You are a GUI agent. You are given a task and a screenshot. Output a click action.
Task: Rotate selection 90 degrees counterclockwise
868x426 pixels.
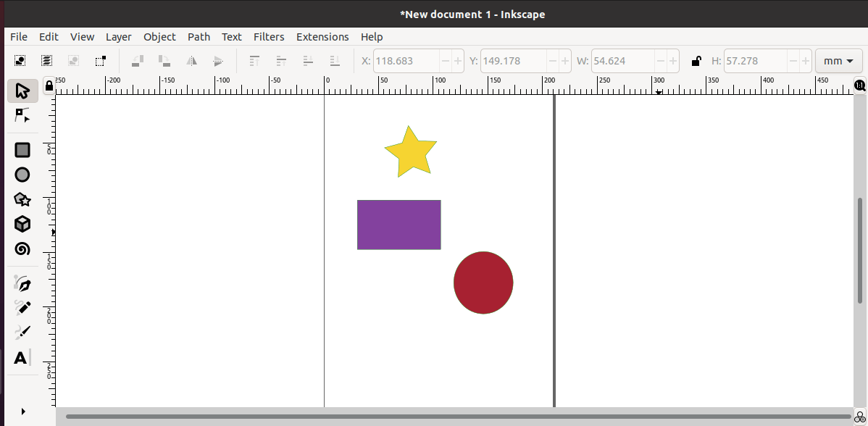coord(137,61)
